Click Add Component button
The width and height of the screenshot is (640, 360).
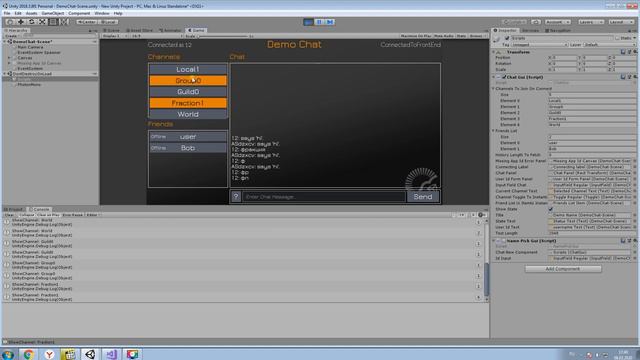(x=563, y=269)
